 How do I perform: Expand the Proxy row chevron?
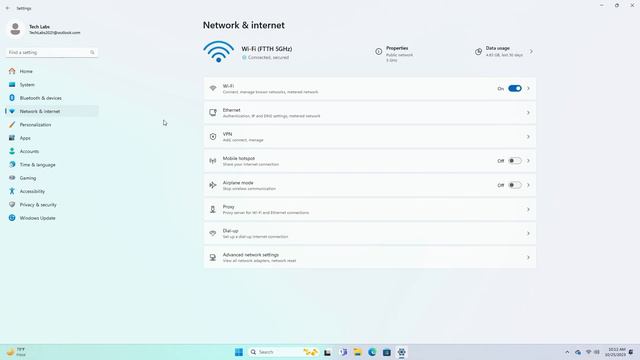(x=528, y=209)
